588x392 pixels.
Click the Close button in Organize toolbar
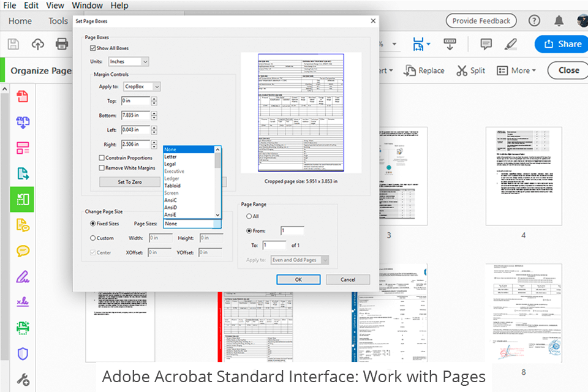(568, 70)
